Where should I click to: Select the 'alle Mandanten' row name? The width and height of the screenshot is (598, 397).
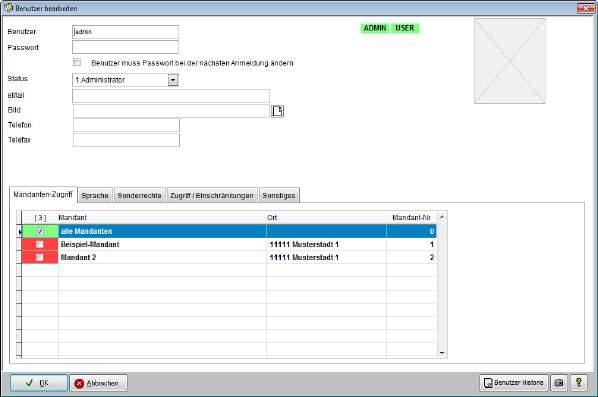pos(86,231)
